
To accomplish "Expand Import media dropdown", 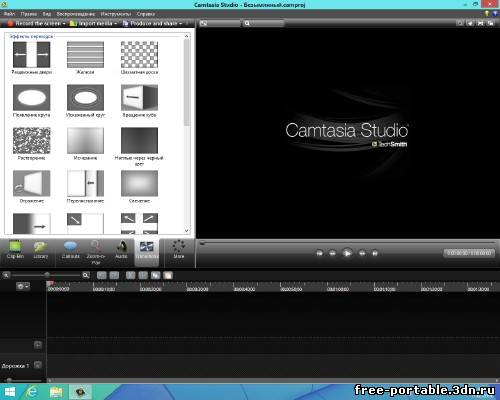I will [x=94, y=23].
